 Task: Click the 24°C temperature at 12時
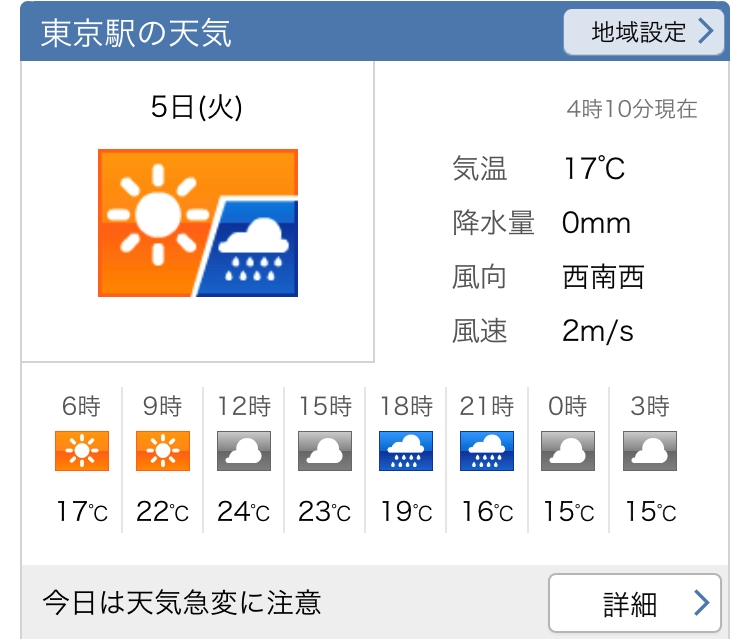244,512
